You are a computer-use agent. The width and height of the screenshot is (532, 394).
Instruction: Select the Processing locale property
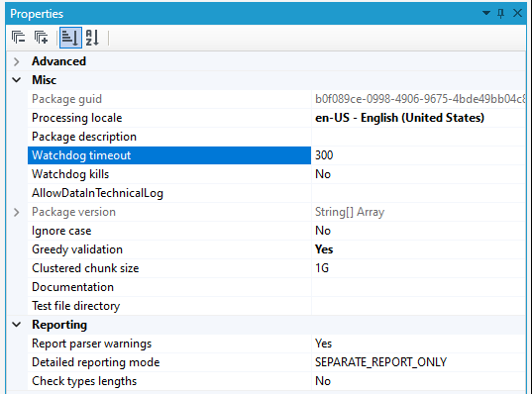tap(169, 118)
